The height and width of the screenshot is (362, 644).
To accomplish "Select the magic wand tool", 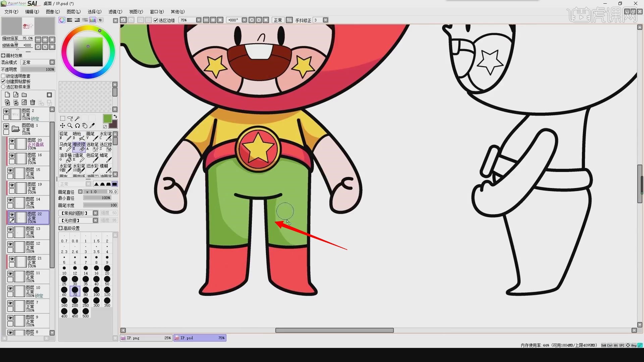I will pyautogui.click(x=77, y=118).
